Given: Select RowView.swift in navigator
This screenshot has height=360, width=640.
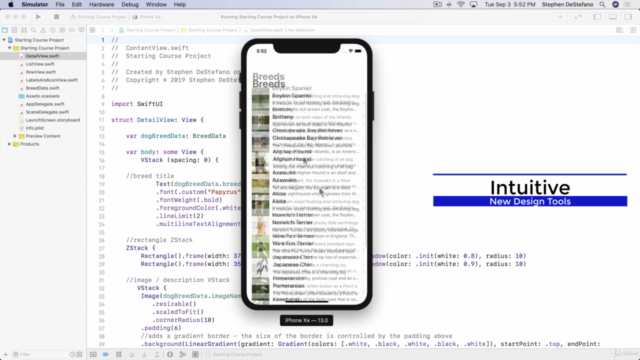Looking at the screenshot, I should [41, 72].
